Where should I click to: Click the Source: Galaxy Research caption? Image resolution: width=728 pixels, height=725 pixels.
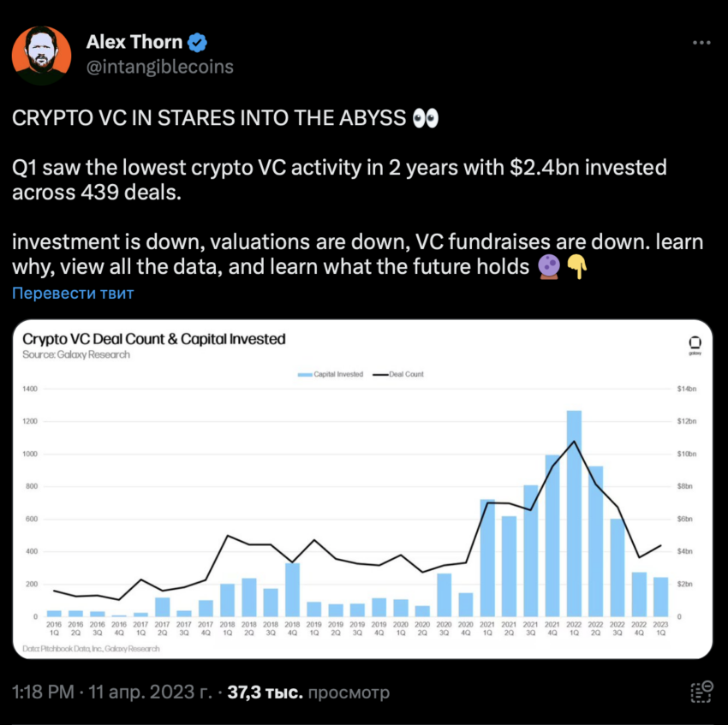(x=76, y=354)
